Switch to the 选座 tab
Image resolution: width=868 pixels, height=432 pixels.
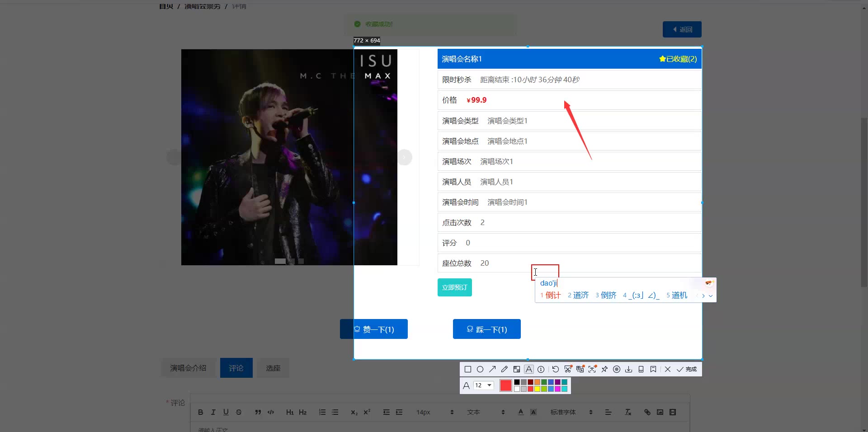pyautogui.click(x=273, y=368)
